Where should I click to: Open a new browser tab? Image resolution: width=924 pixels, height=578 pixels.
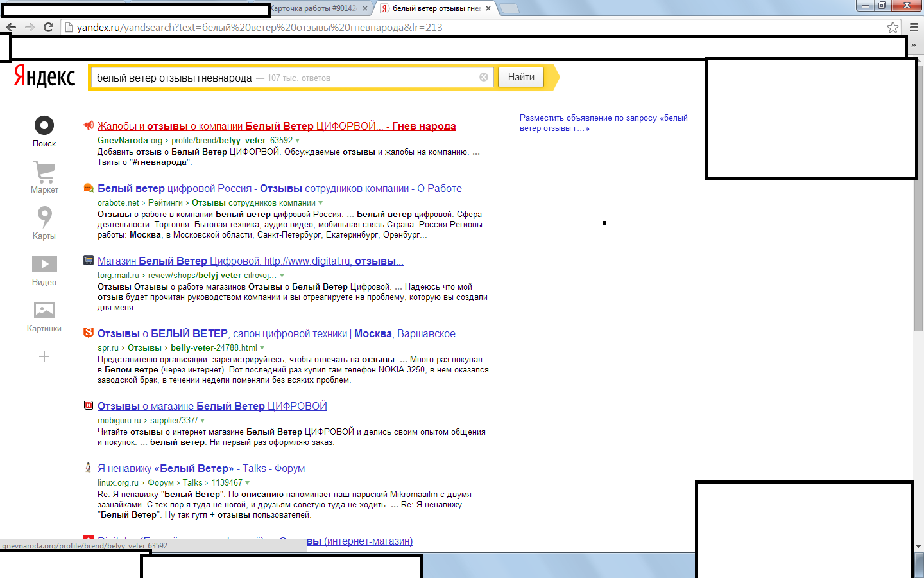pyautogui.click(x=509, y=8)
